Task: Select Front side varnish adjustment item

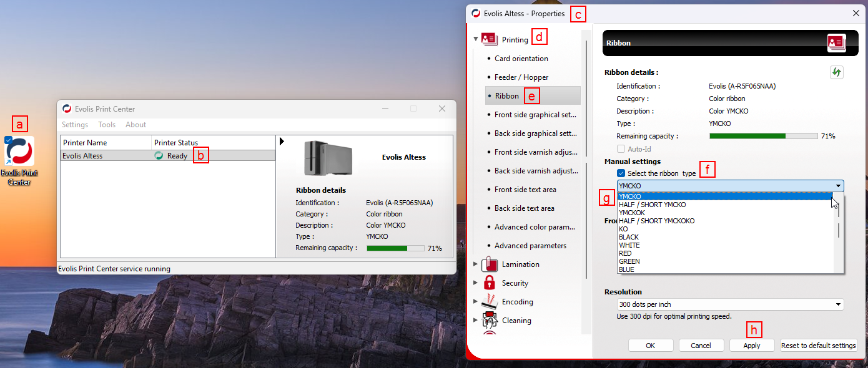Action: click(x=535, y=152)
